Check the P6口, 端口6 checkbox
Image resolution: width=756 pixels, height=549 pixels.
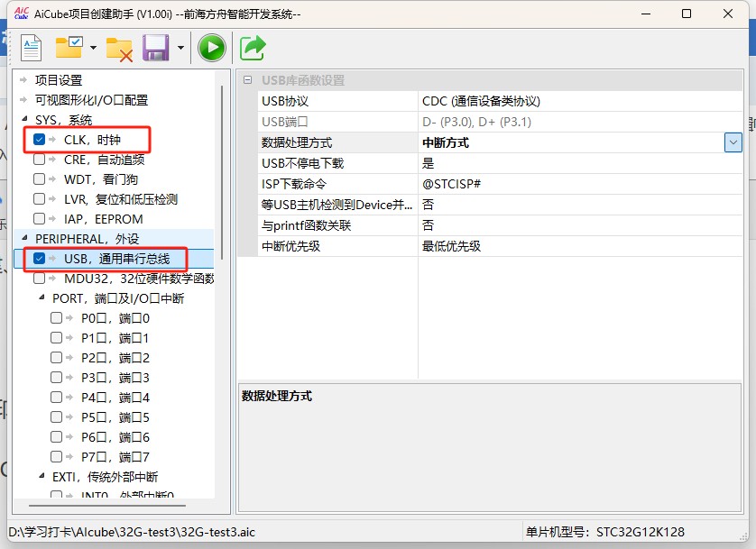pos(57,437)
